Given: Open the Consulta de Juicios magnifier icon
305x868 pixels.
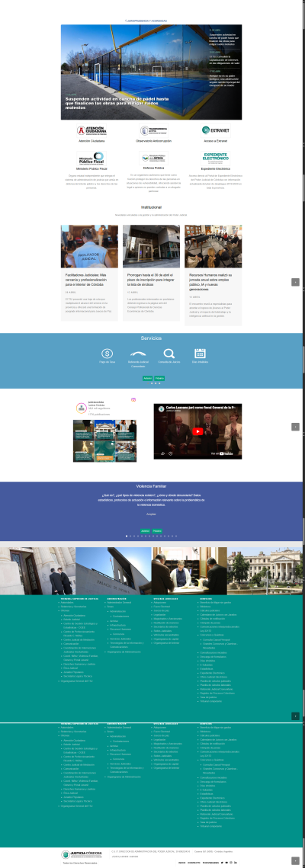Looking at the screenshot, I should point(169,353).
